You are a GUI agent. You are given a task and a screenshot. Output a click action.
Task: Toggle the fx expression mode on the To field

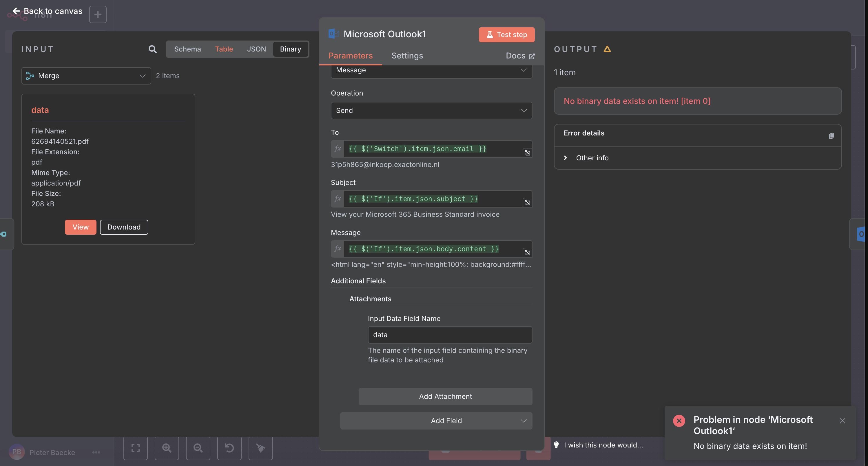(x=338, y=149)
